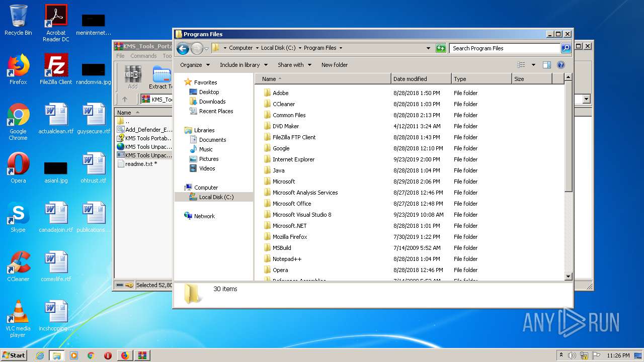Screen dimensions: 644x362
Task: Open actualclean.rtf document icon
Action: [56, 119]
